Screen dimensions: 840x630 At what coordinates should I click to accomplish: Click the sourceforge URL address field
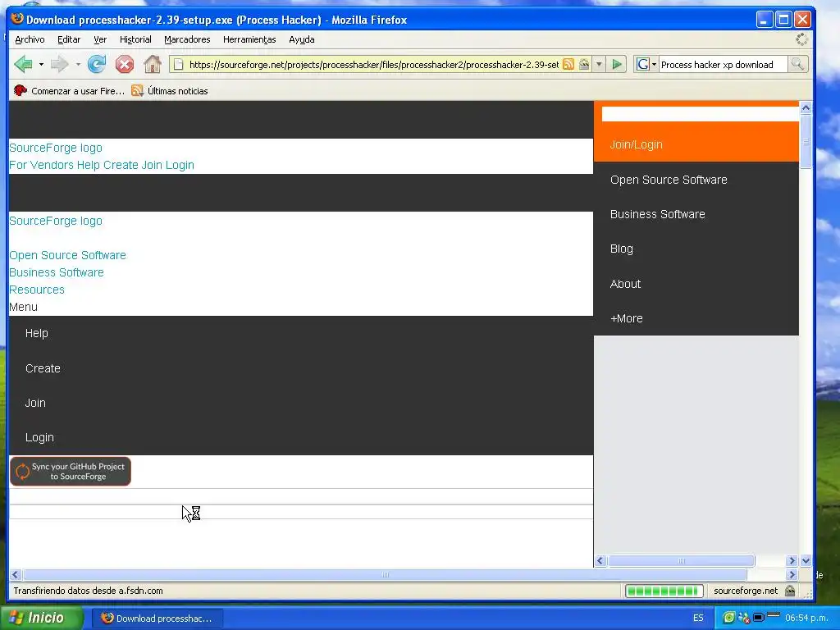coord(373,65)
